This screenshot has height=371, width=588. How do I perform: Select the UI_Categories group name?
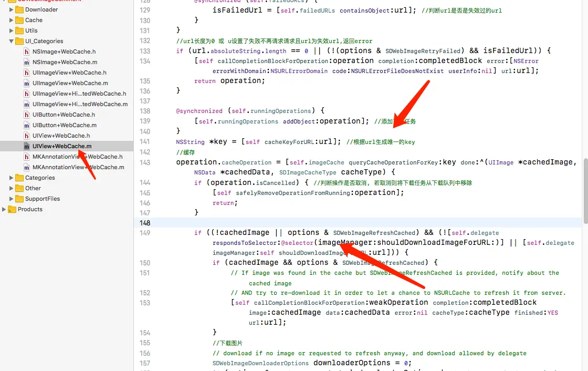pos(44,41)
